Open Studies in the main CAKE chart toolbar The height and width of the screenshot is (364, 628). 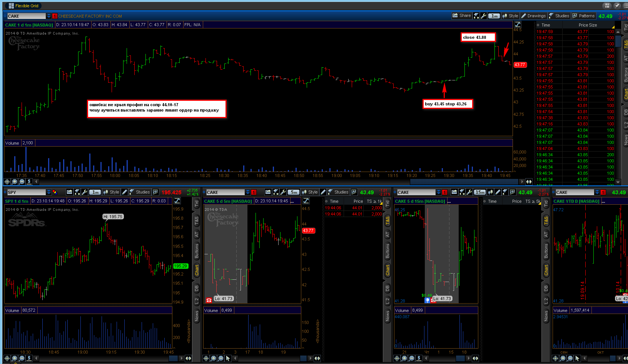click(x=559, y=16)
